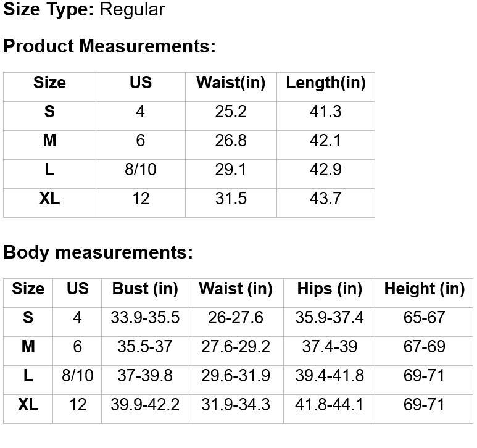Click the XL size label in body measurements
The image size is (477, 448).
pyautogui.click(x=28, y=405)
